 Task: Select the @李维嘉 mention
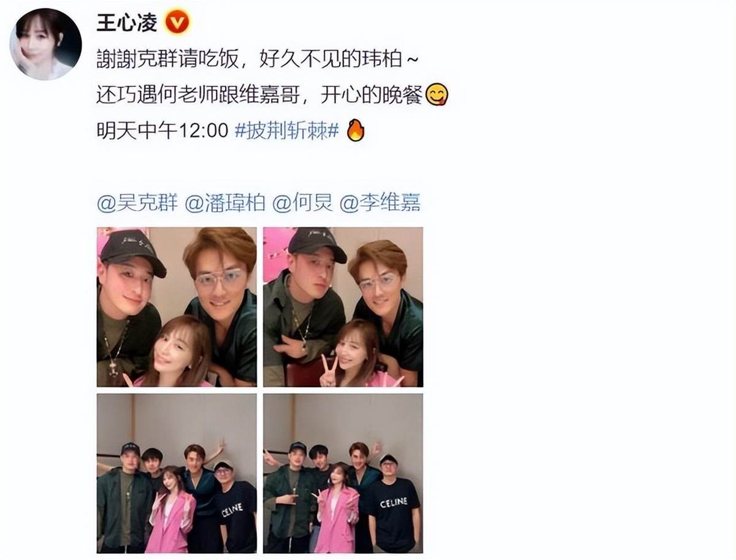(x=380, y=204)
